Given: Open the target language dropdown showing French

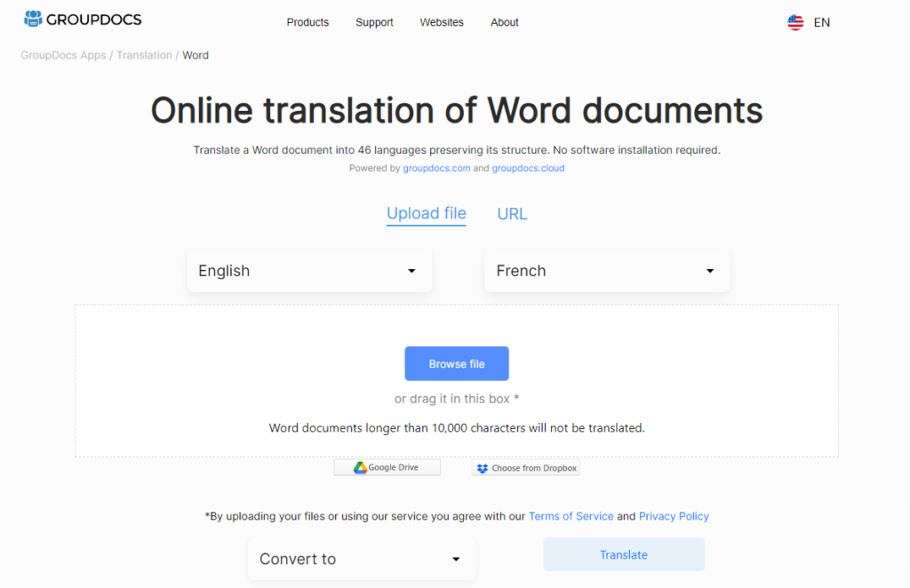Looking at the screenshot, I should click(607, 271).
